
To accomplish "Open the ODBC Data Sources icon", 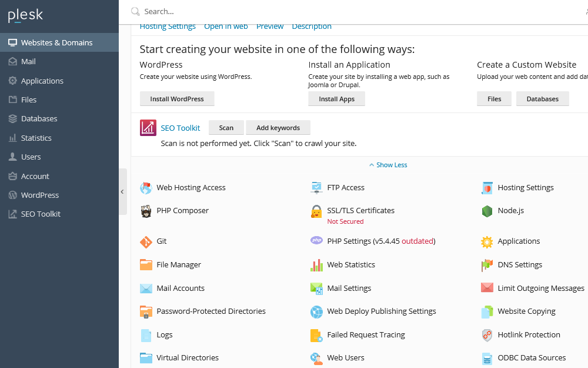I will 487,359.
